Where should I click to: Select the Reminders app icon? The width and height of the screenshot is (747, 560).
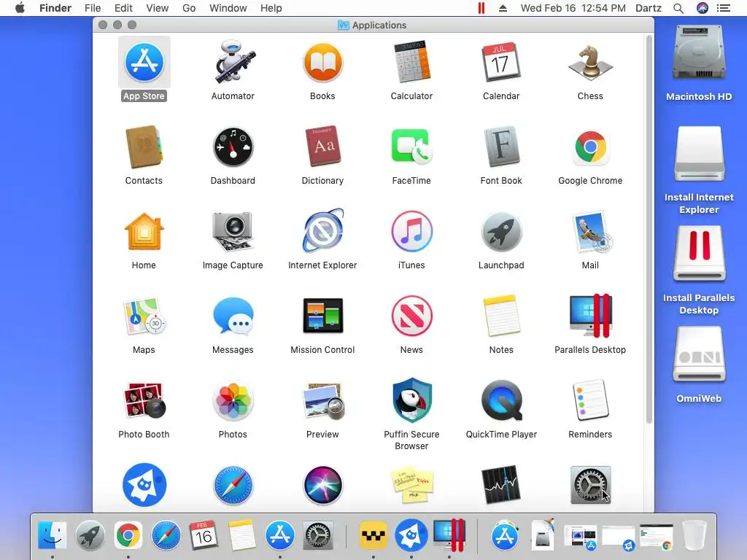(x=590, y=400)
